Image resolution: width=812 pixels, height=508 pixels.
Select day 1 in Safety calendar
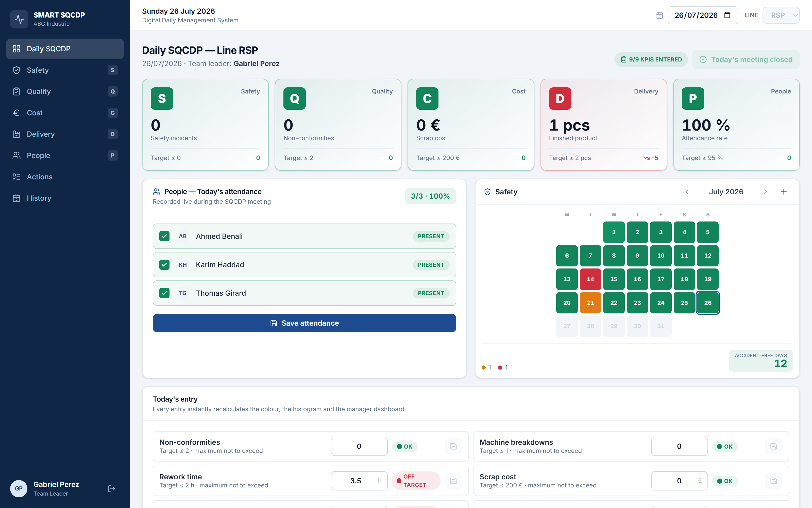[x=614, y=232]
